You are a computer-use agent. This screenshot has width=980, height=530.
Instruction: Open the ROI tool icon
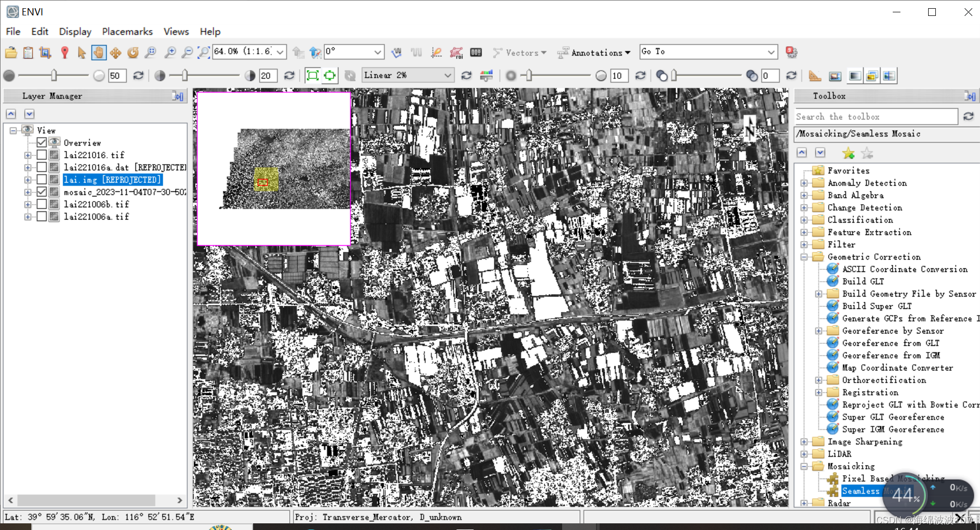tap(456, 52)
